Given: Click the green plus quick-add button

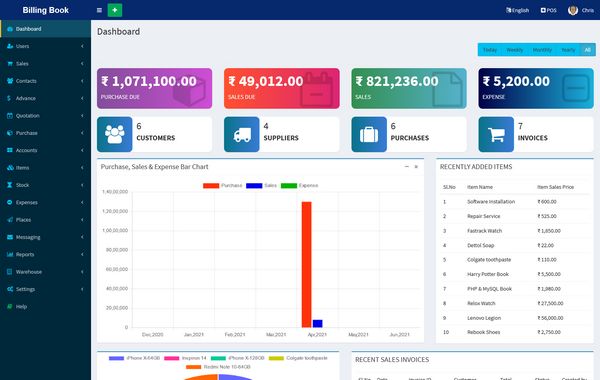Looking at the screenshot, I should (x=115, y=10).
